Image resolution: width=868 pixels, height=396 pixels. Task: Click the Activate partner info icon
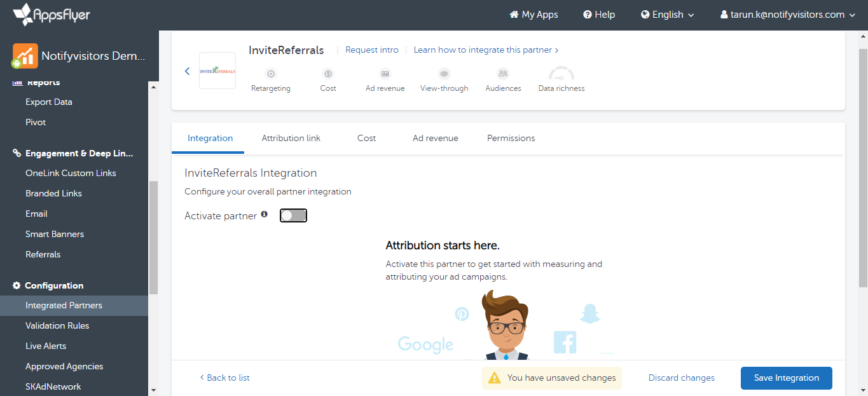click(265, 215)
